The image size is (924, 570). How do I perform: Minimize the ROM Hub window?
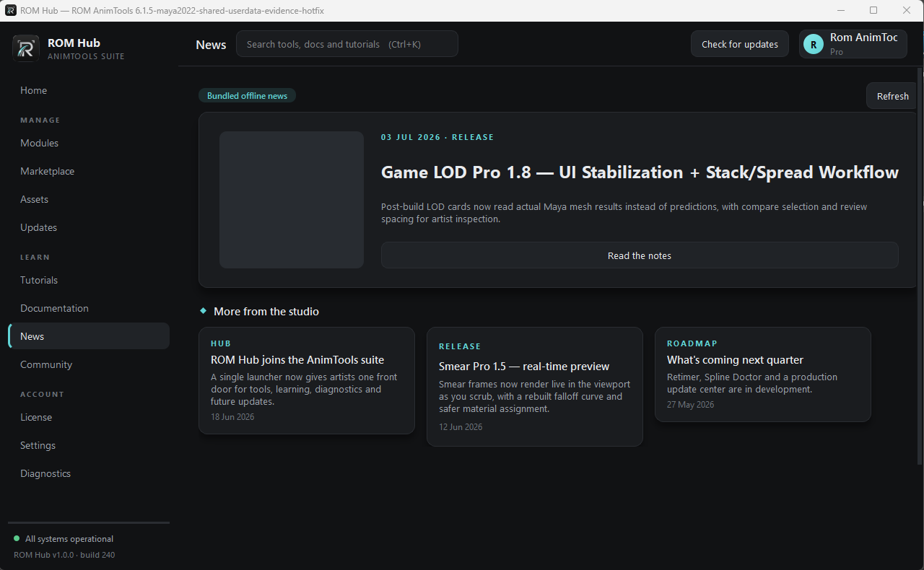(x=840, y=10)
